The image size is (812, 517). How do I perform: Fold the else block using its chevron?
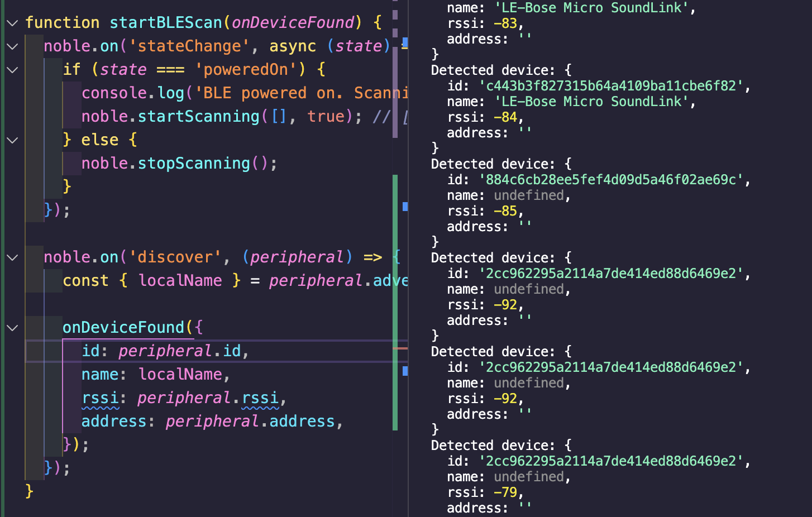(12, 140)
